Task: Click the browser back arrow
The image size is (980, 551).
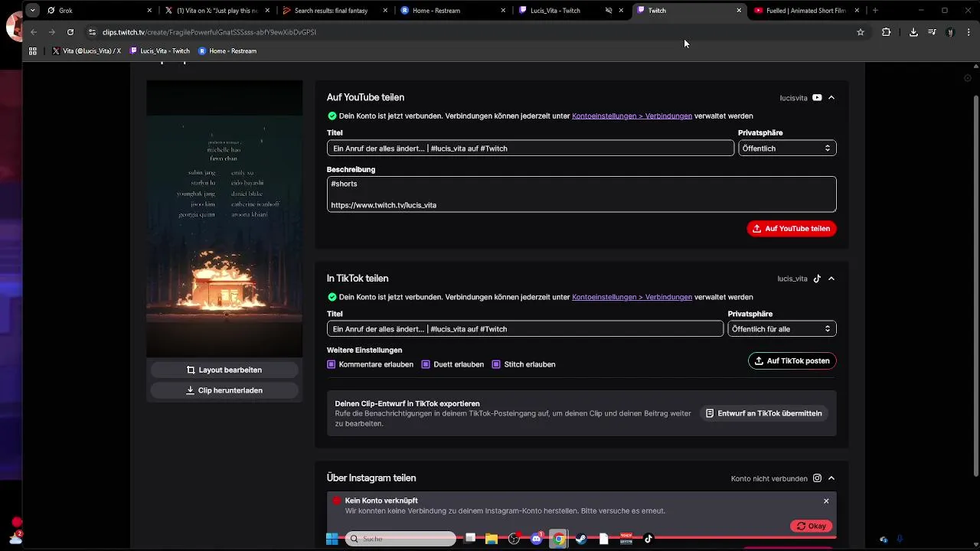Action: [x=34, y=32]
